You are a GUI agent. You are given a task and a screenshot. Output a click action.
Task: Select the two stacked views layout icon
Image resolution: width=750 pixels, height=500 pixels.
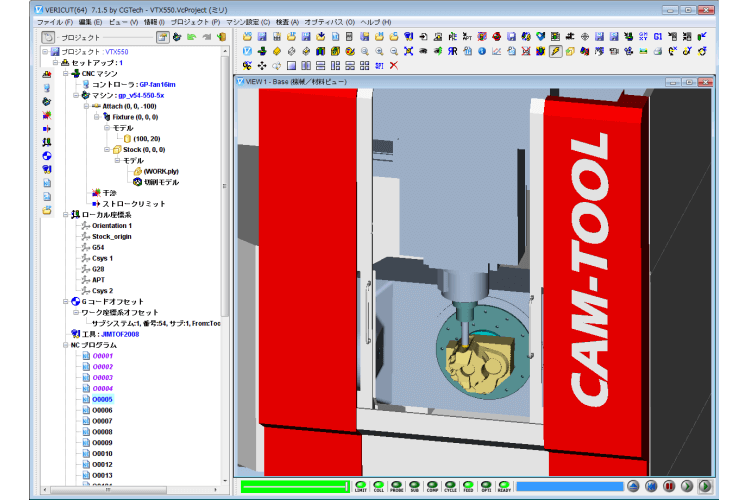click(320, 66)
